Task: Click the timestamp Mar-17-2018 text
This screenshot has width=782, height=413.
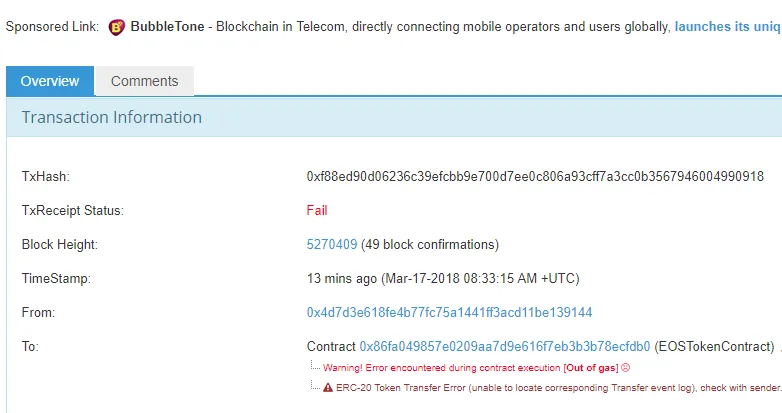Action: click(480, 278)
